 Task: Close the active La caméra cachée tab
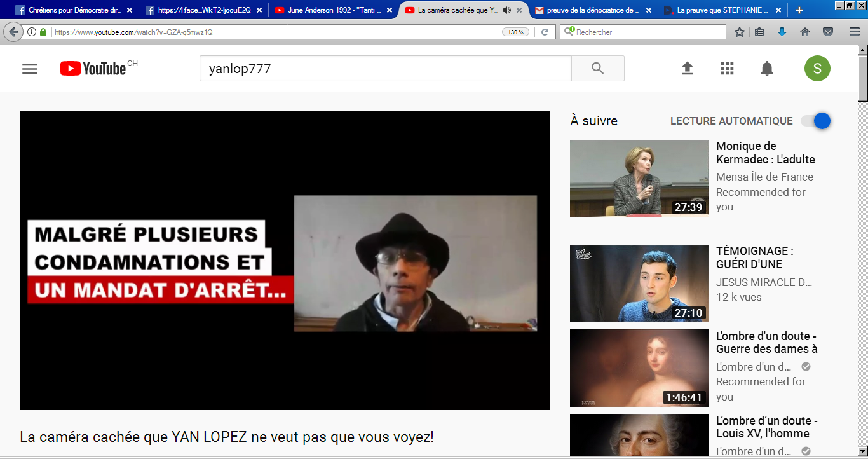pyautogui.click(x=519, y=10)
